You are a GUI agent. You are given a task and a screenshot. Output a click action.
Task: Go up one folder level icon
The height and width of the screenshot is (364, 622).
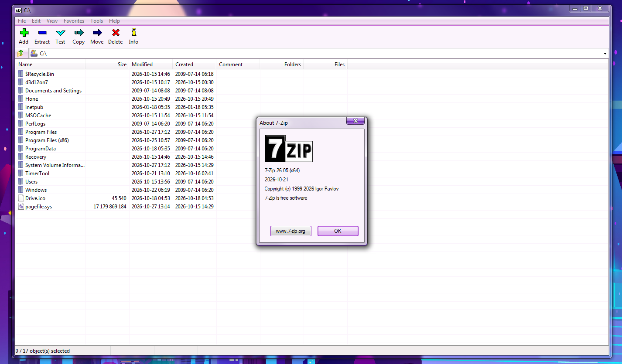click(x=21, y=53)
